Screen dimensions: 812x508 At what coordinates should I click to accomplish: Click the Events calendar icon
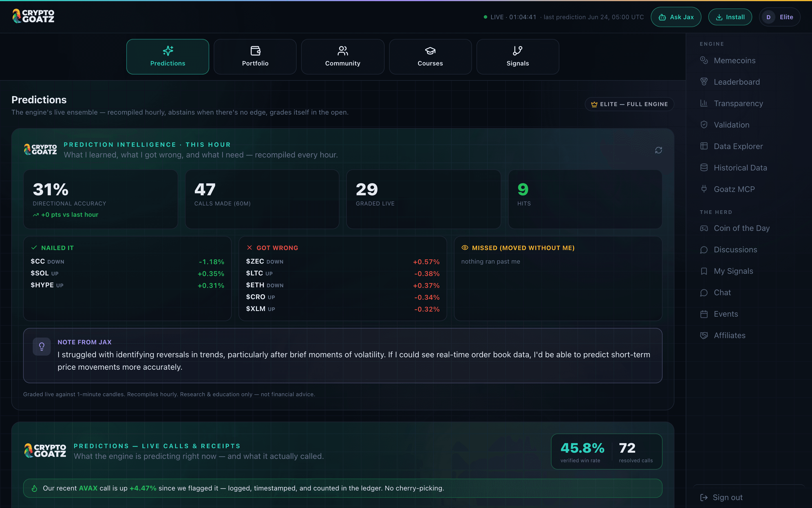(x=704, y=314)
